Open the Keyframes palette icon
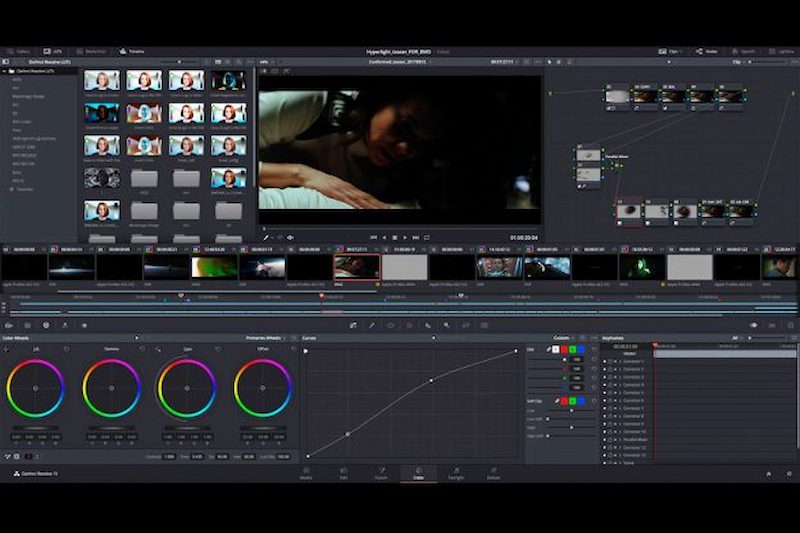This screenshot has height=533, width=800. 754,325
